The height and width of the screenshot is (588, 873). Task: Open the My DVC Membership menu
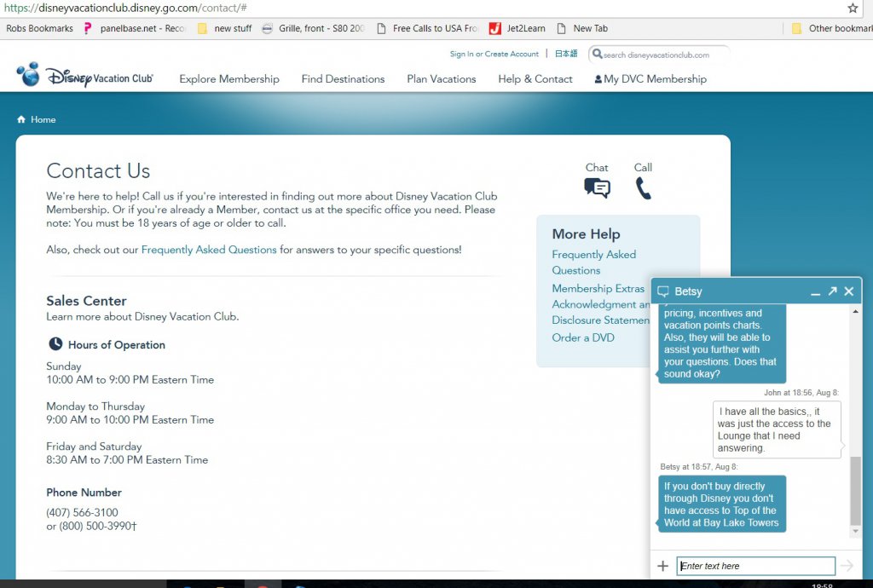click(650, 79)
